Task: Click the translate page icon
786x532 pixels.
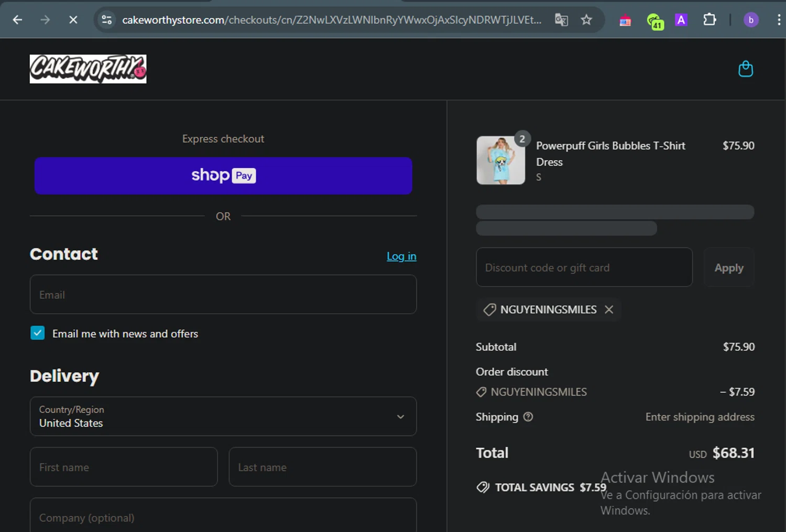Action: click(x=561, y=20)
